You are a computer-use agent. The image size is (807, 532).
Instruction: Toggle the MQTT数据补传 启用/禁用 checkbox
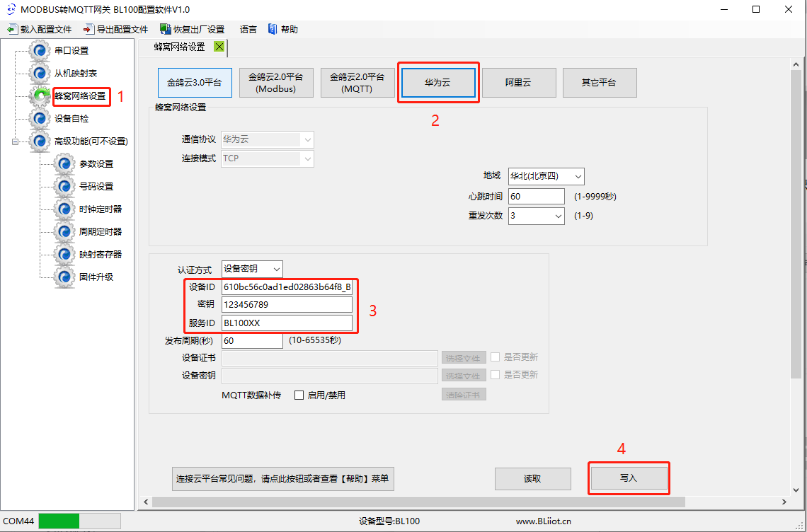[x=299, y=395]
